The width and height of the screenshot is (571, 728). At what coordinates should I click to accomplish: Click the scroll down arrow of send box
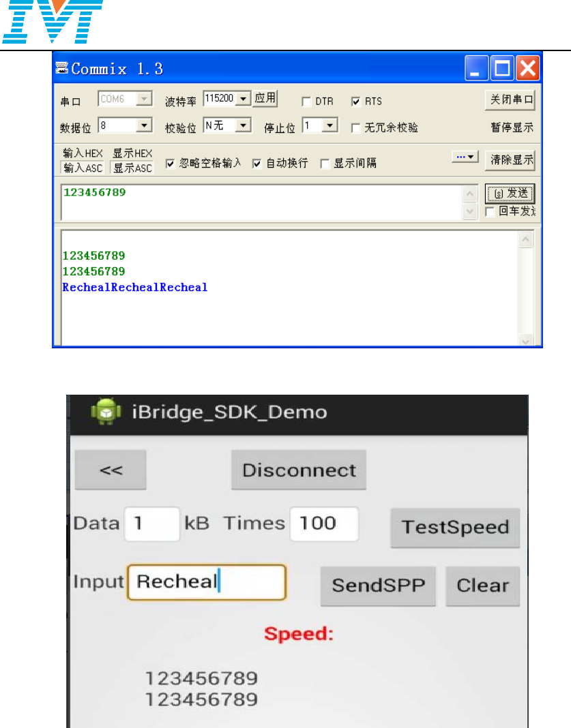point(470,212)
